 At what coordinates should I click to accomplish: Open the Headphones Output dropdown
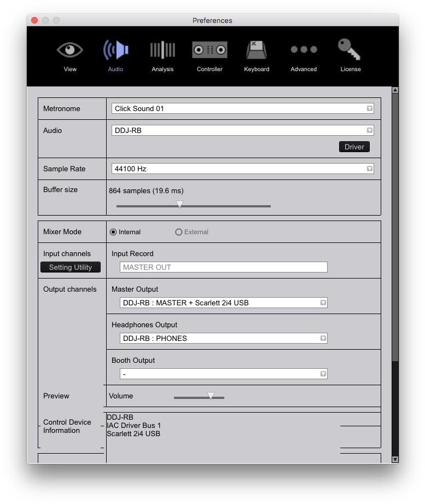click(x=224, y=339)
